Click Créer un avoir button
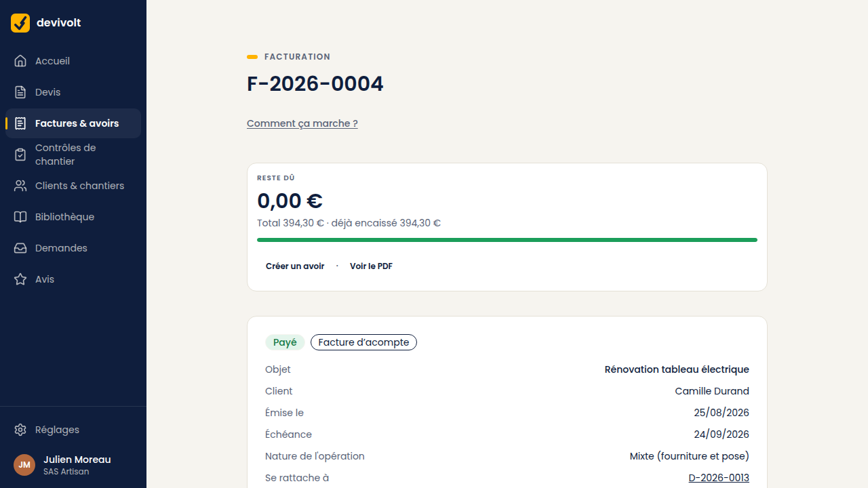Image resolution: width=868 pixels, height=488 pixels. coord(295,266)
